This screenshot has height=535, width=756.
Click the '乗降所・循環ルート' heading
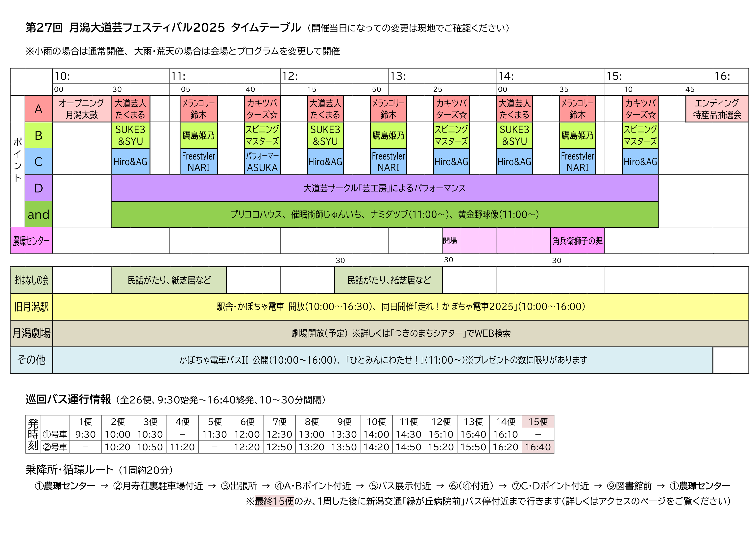click(x=70, y=470)
